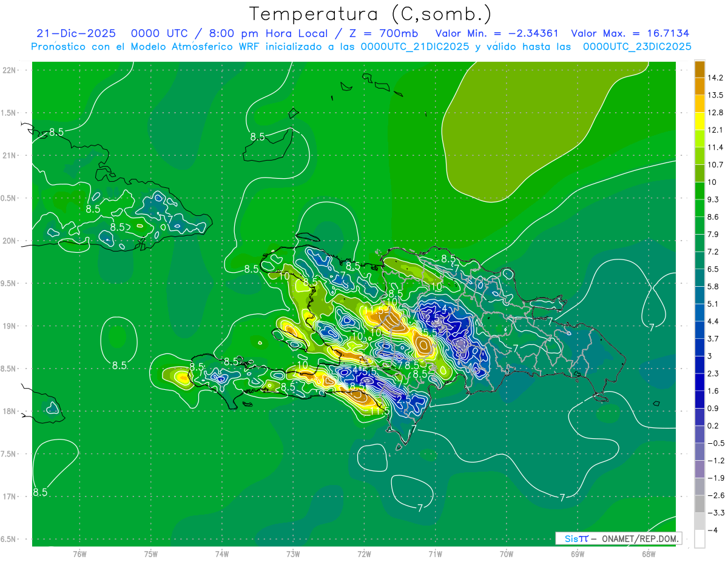Click the colorbar label '0.2'

click(x=713, y=426)
